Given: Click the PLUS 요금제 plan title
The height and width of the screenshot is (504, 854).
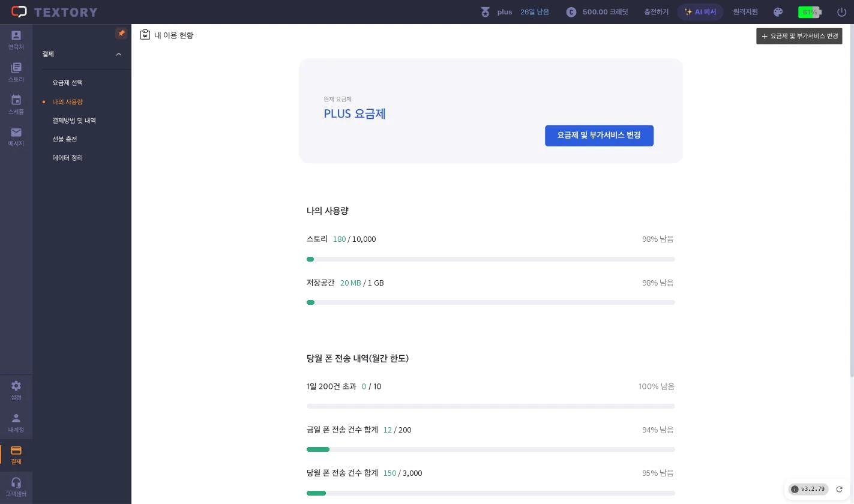Looking at the screenshot, I should tap(355, 114).
